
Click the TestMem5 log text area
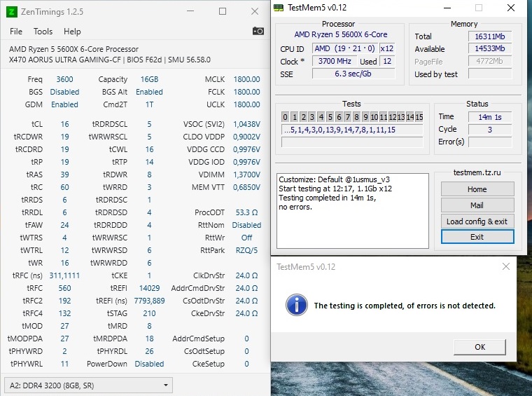pos(353,211)
